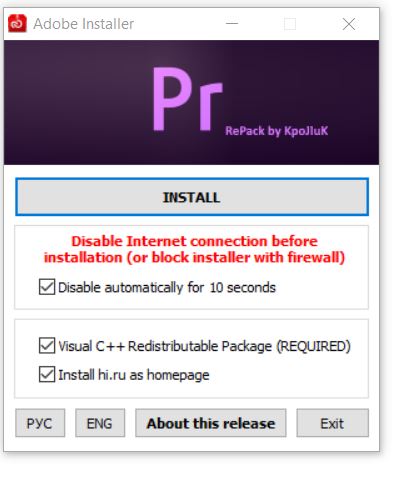Click the RePack by KpoJIuK text
The height and width of the screenshot is (493, 401).
[x=277, y=131]
